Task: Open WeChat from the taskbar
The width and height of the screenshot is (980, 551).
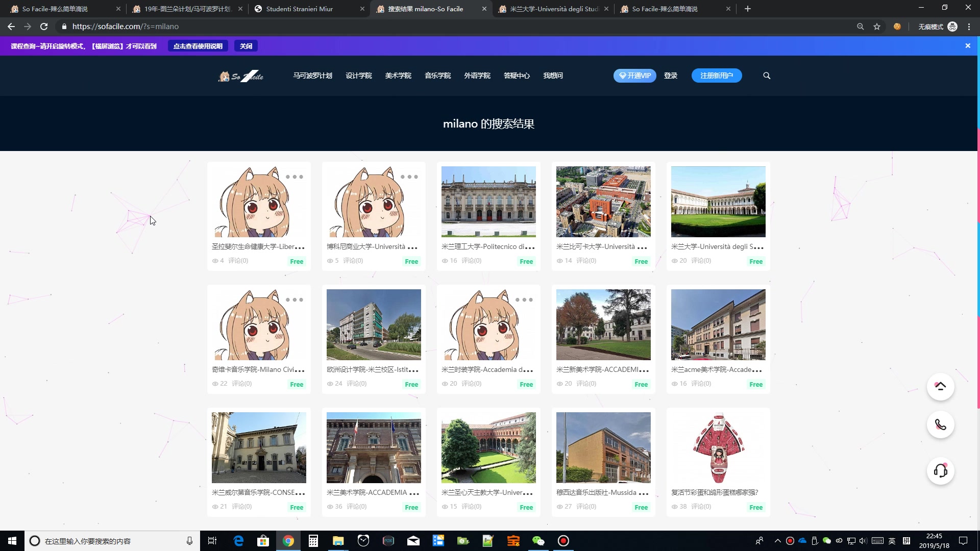Action: pos(538,541)
